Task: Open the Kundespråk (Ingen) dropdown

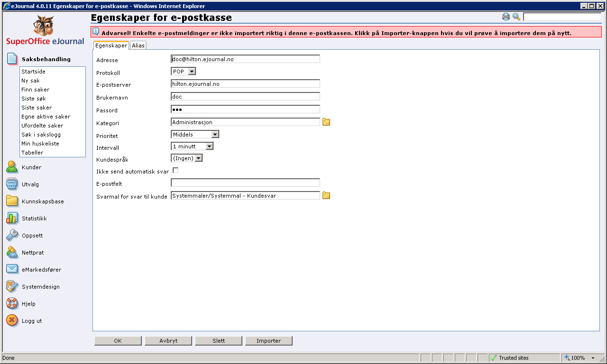Action: pyautogui.click(x=187, y=158)
